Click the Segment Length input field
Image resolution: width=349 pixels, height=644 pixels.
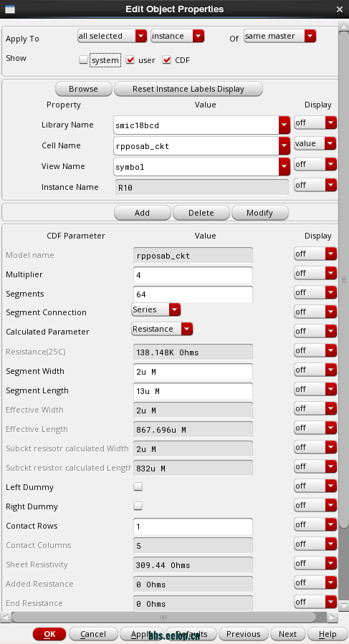point(193,391)
